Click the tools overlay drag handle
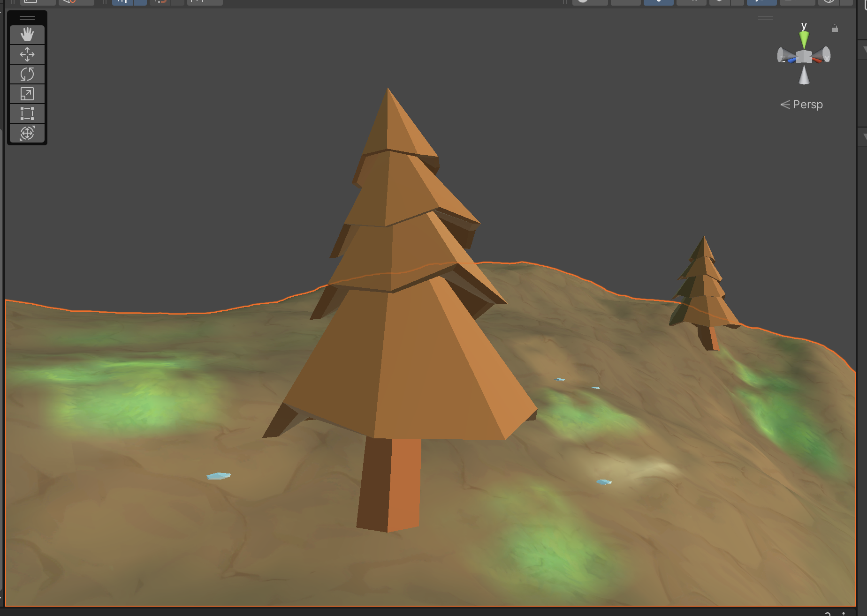Viewport: 867px width, 616px height. (x=27, y=18)
